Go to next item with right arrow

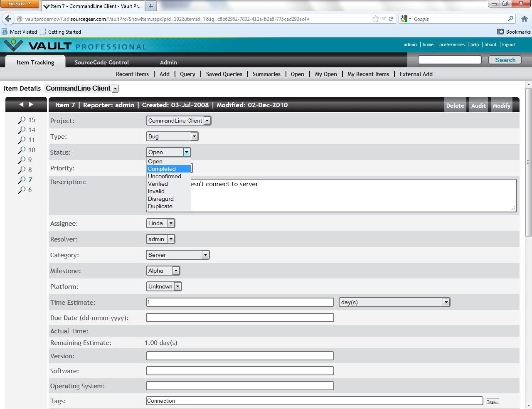click(x=31, y=104)
